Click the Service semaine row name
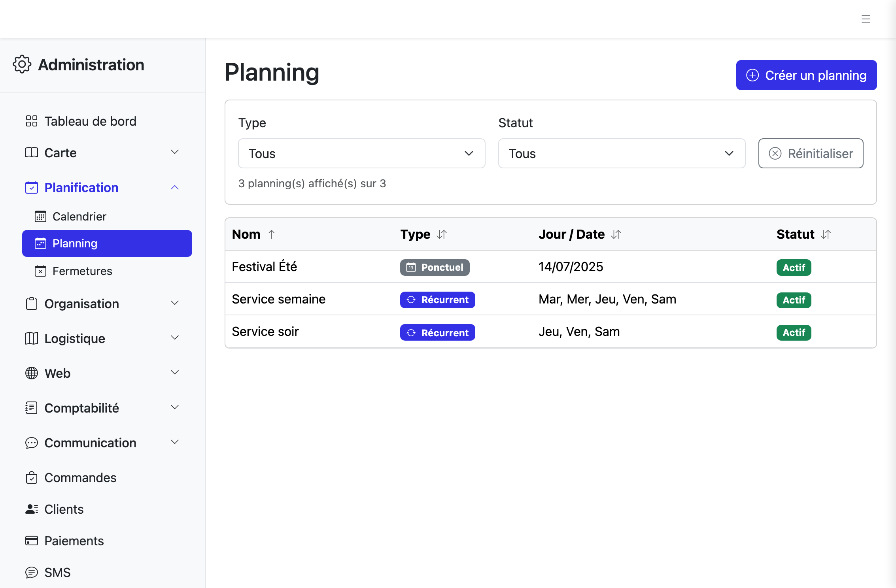 click(x=279, y=299)
